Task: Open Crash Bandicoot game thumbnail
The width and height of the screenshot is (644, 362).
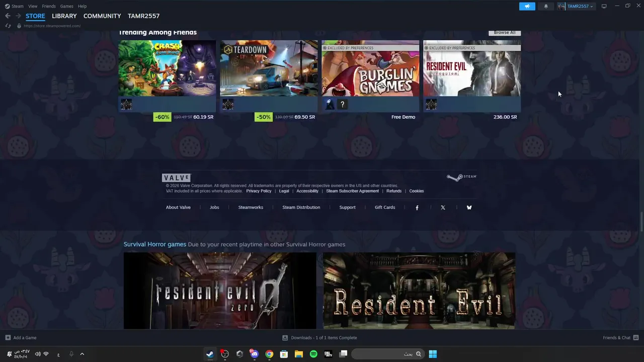Action: (x=167, y=68)
